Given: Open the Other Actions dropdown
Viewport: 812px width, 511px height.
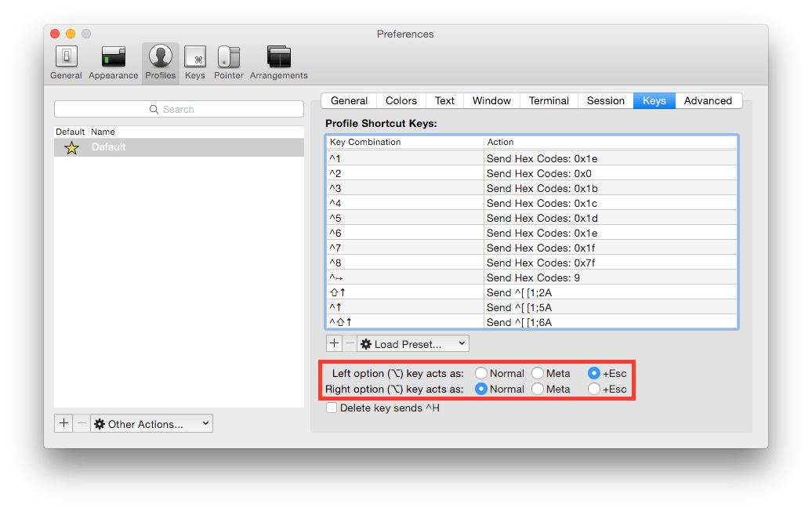Looking at the screenshot, I should [x=152, y=423].
